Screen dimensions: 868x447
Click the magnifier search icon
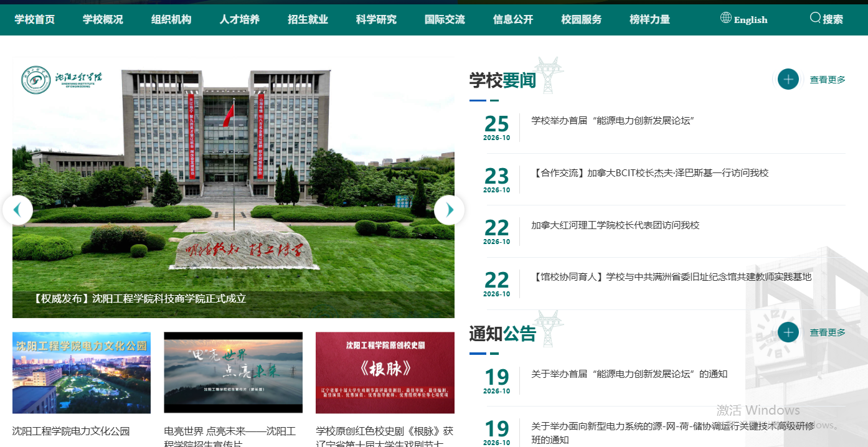click(815, 17)
